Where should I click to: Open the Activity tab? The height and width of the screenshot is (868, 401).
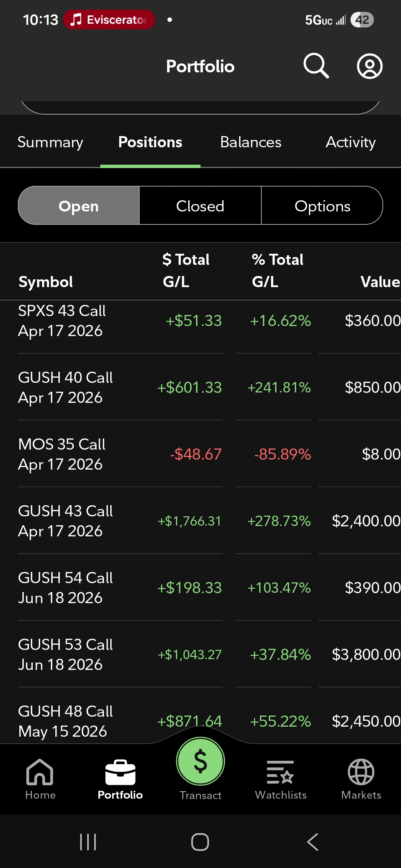click(x=351, y=142)
